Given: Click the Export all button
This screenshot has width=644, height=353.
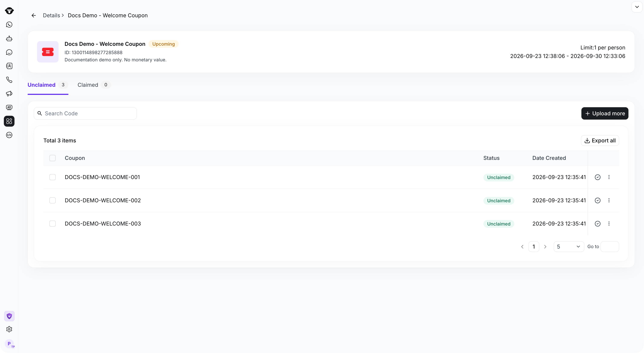Looking at the screenshot, I should click(x=600, y=141).
